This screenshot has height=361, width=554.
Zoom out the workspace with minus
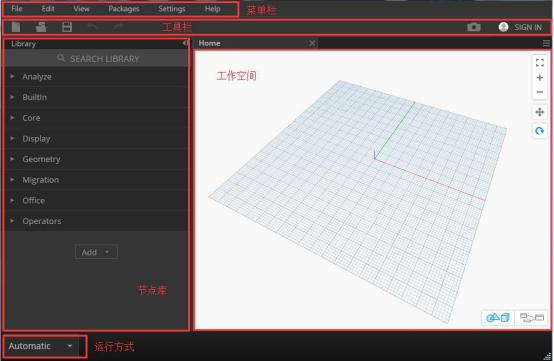[x=540, y=92]
